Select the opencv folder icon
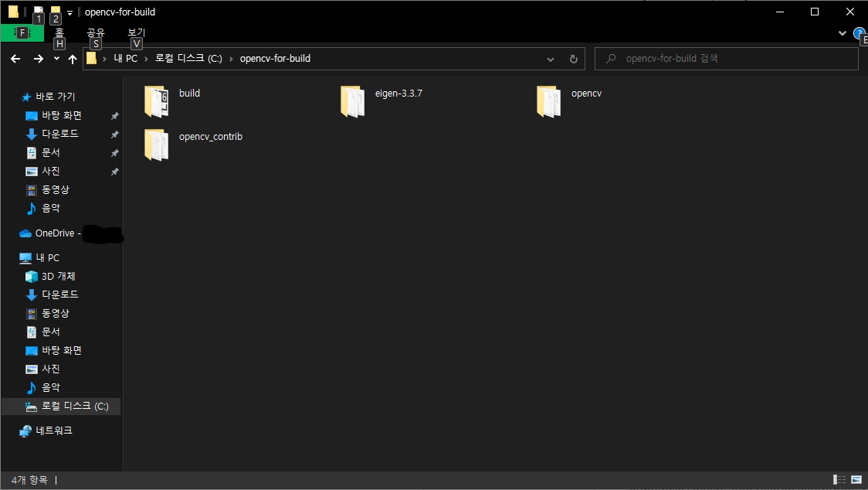This screenshot has width=868, height=490. [548, 101]
